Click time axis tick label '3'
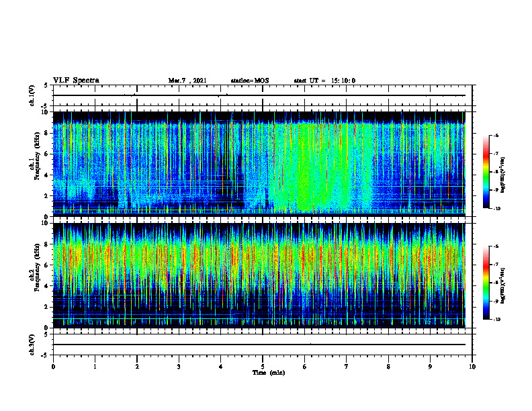532x411 pixels. pyautogui.click(x=179, y=367)
